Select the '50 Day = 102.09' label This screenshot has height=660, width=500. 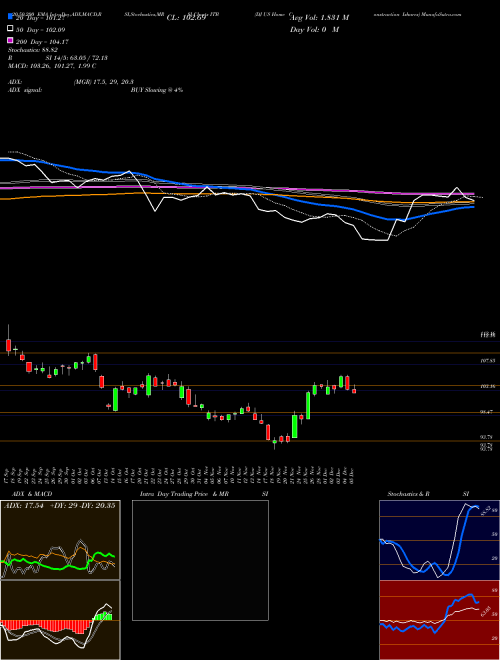[x=41, y=30]
